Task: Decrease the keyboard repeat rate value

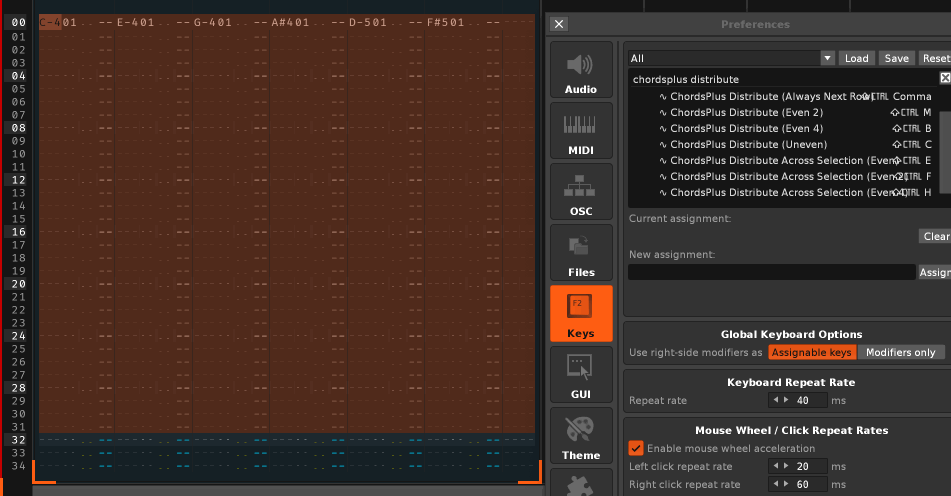Action: (x=773, y=400)
